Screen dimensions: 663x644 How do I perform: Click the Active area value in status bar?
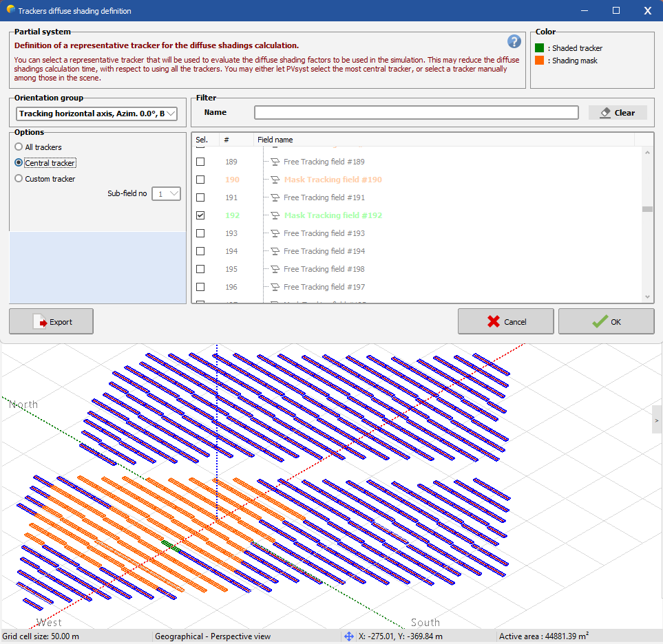coord(544,636)
